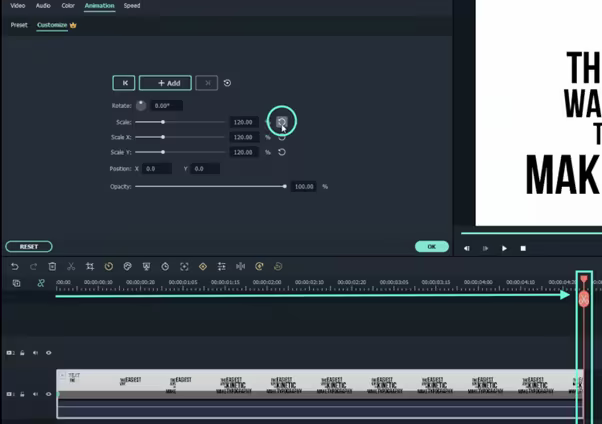Reset all keyframes with icon beside the Add row
Screen dimensions: 602x424
pos(227,83)
